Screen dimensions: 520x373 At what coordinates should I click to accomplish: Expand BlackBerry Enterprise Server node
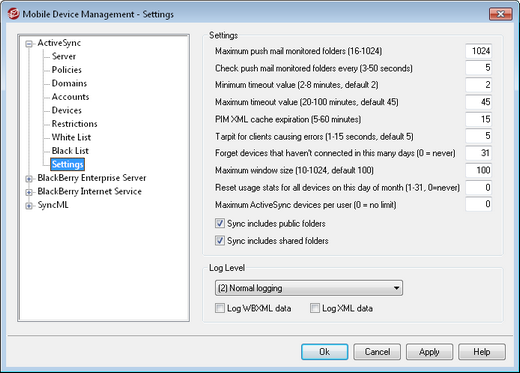(29, 179)
